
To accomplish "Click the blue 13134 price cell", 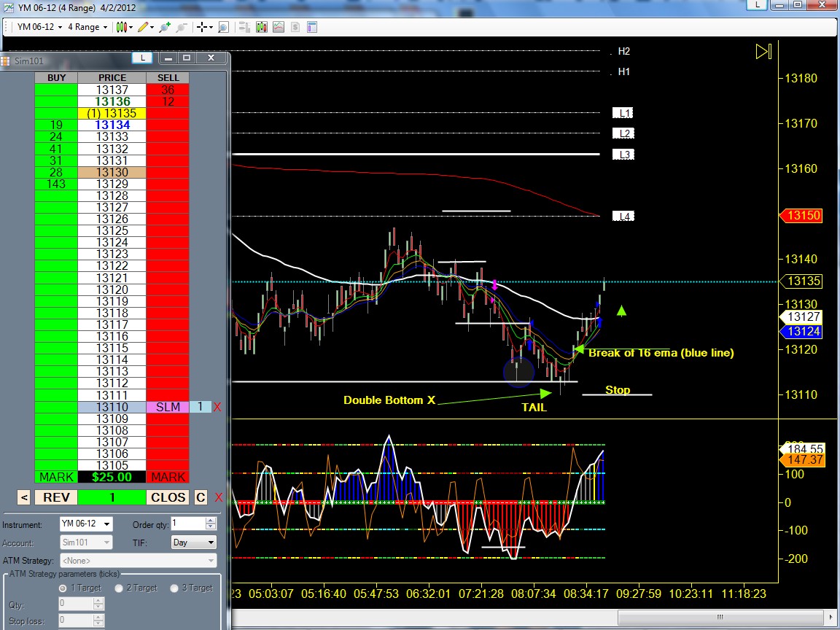I will point(112,125).
